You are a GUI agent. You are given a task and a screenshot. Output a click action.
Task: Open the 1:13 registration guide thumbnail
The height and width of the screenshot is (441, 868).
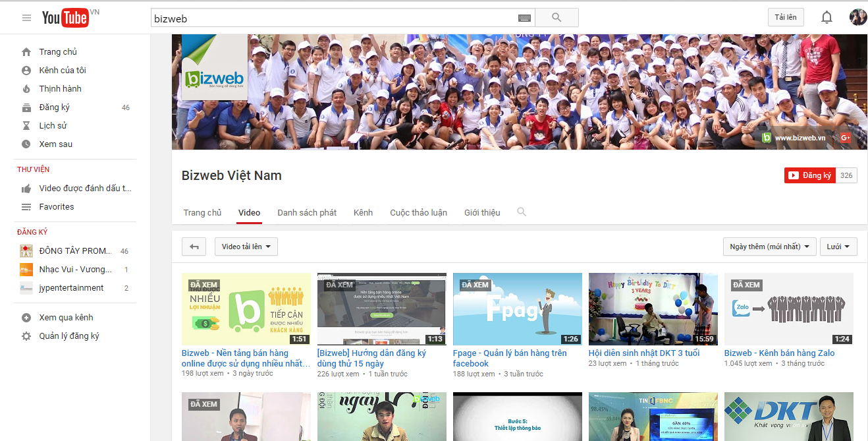[x=382, y=309]
